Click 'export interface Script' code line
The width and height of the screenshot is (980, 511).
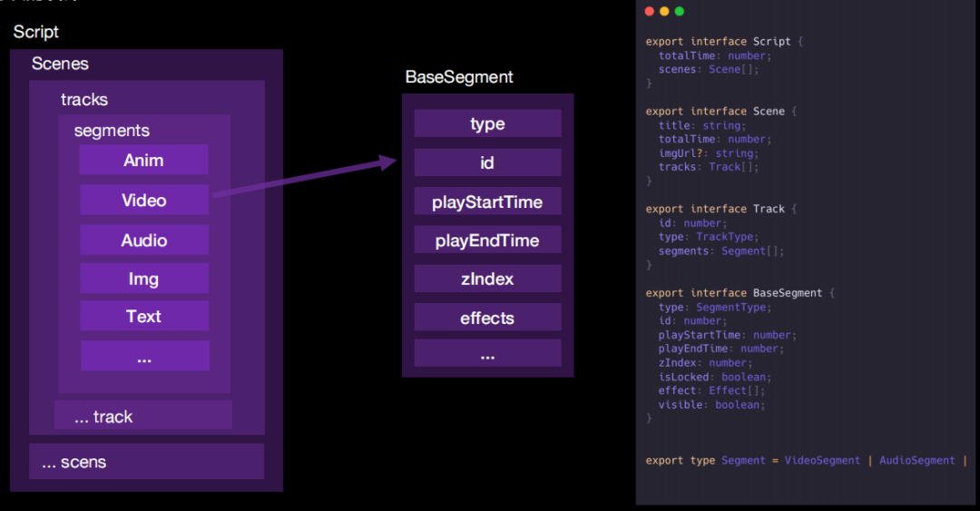point(724,41)
